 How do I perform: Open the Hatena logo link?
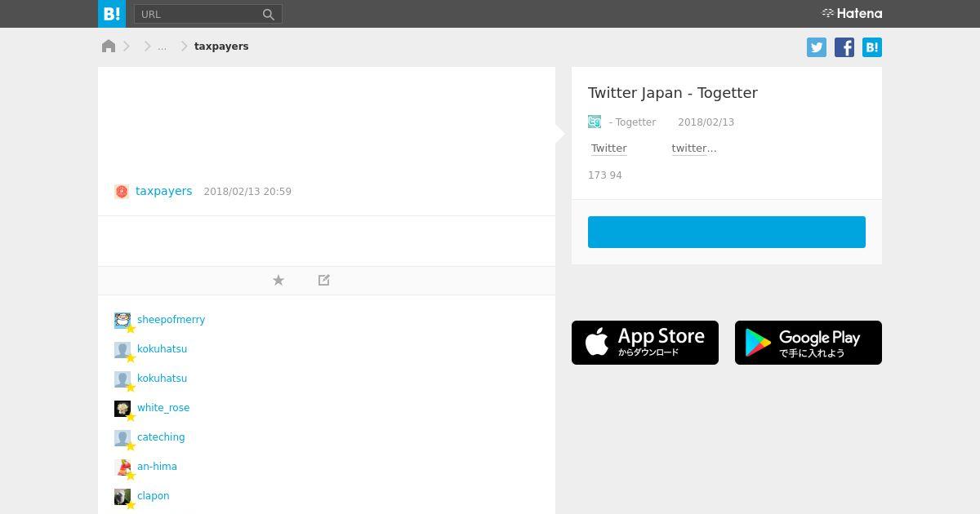click(x=852, y=13)
